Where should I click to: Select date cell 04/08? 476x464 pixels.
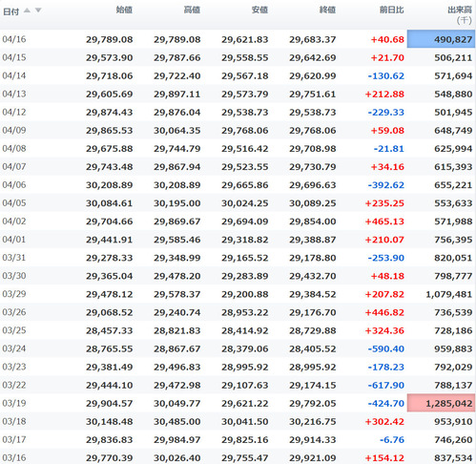click(x=14, y=148)
